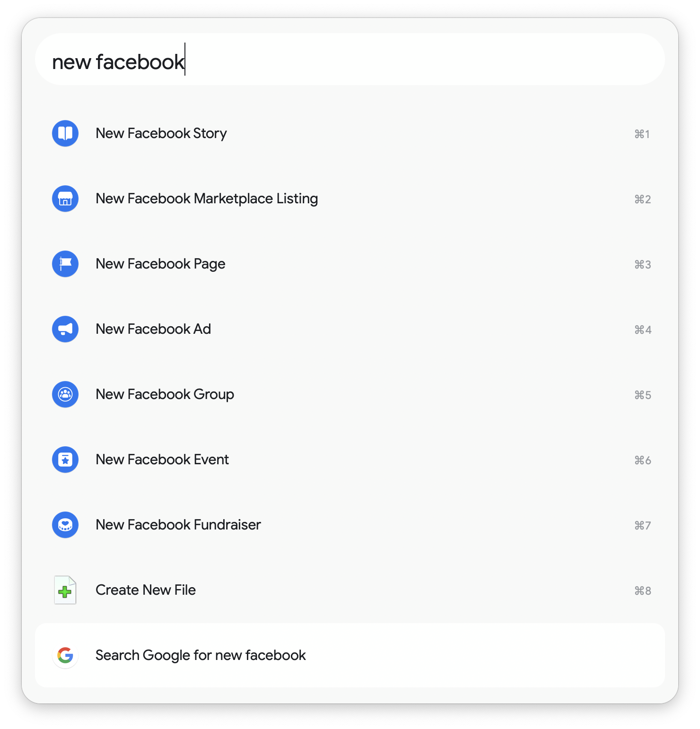Open New Facebook Page action

coord(350,264)
